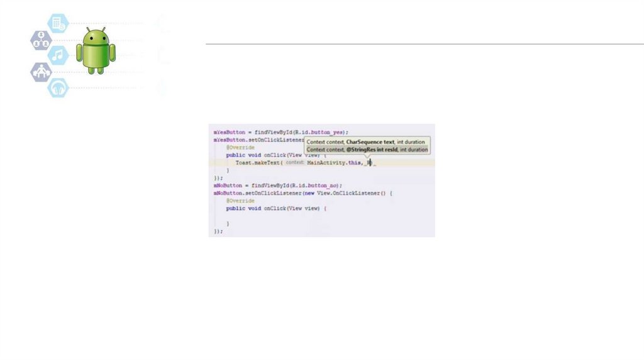Click the onClick method line under mYesButton
644x361 pixels.
pyautogui.click(x=276, y=155)
